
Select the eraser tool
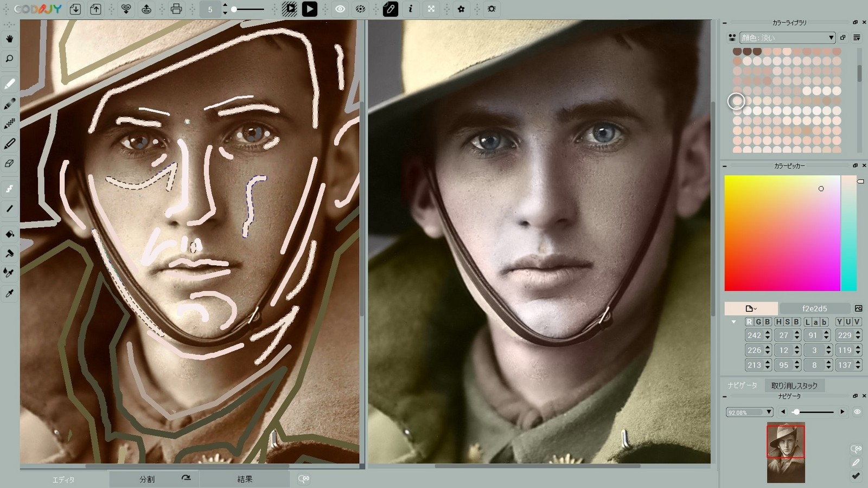(10, 163)
